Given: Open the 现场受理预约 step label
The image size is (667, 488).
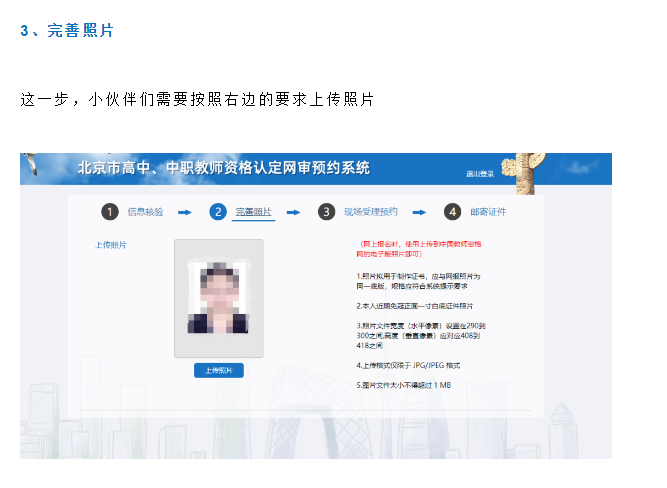Looking at the screenshot, I should [371, 211].
